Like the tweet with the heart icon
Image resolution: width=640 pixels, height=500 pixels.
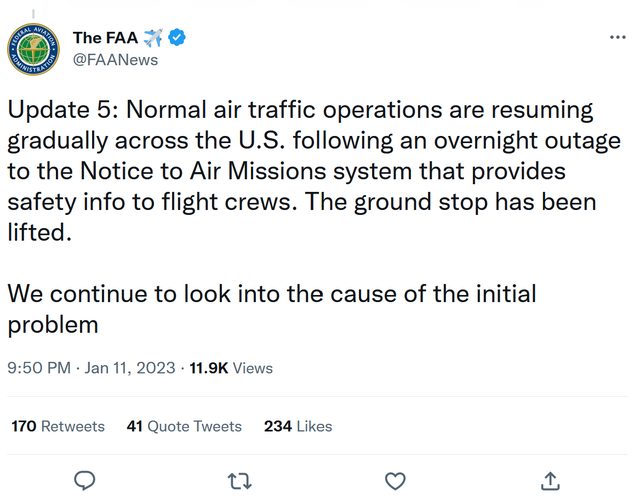point(395,481)
